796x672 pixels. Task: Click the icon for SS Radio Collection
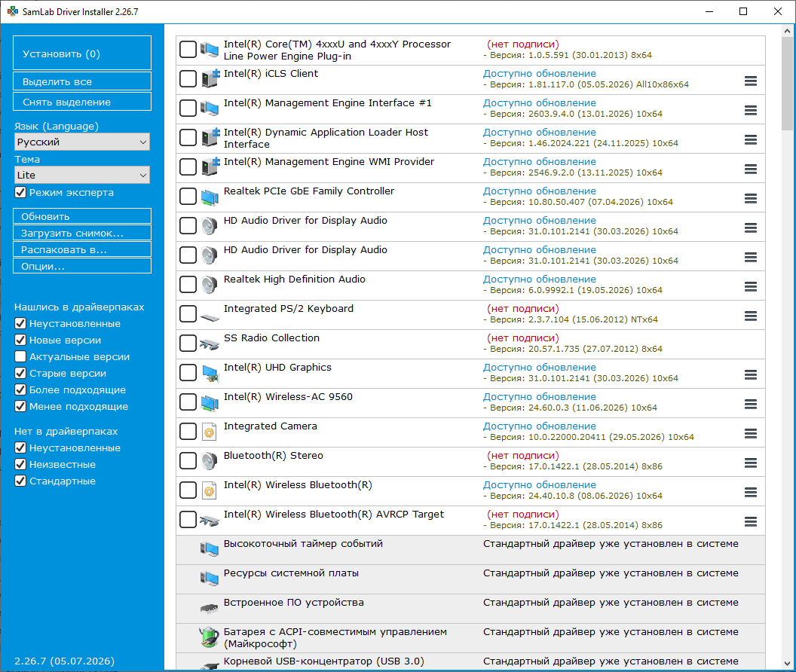pos(209,344)
